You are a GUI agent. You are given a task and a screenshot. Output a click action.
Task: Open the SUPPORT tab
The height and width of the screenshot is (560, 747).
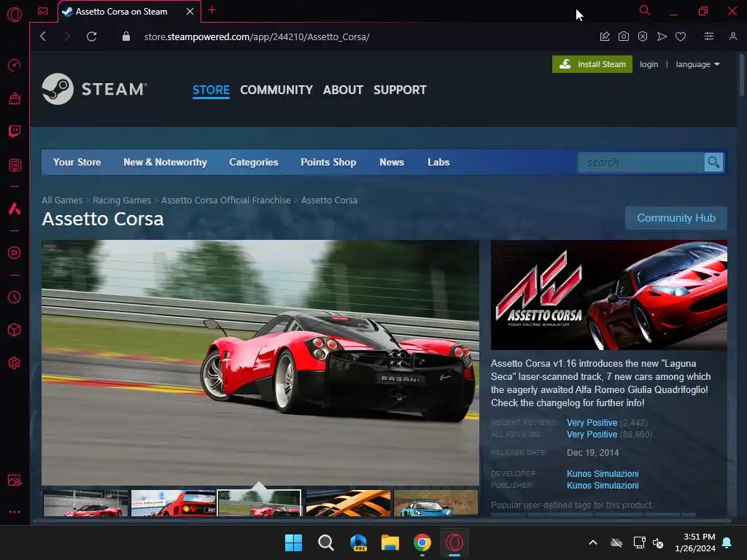(400, 90)
